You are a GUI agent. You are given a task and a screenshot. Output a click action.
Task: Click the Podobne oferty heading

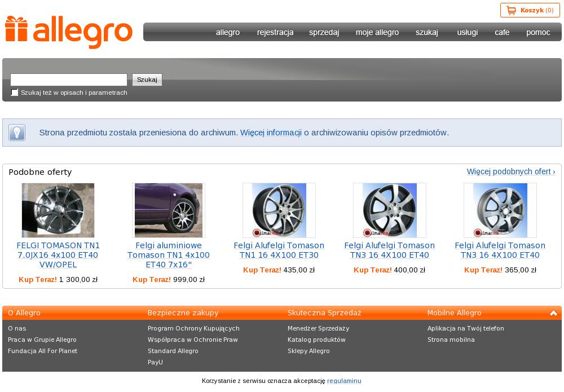coord(40,172)
